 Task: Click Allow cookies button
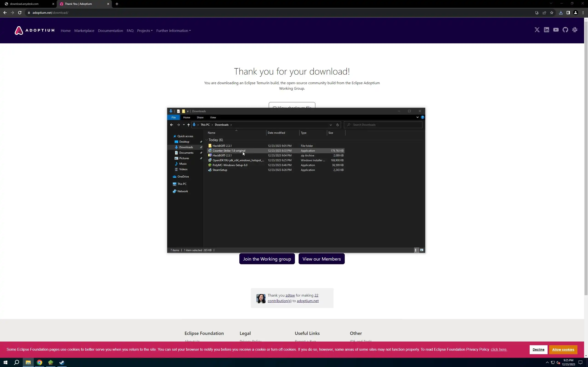(x=563, y=350)
